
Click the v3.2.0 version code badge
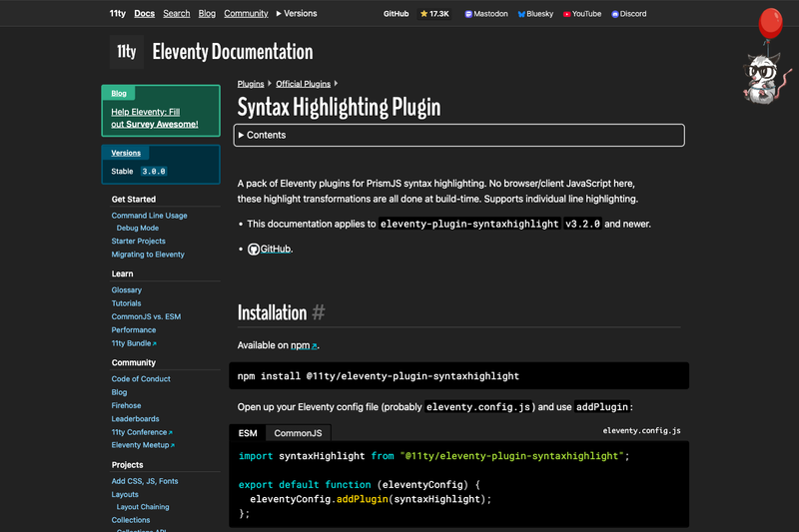582,224
